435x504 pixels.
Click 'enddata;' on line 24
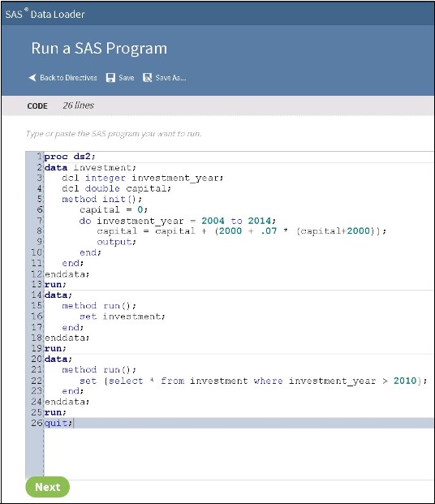pos(67,402)
